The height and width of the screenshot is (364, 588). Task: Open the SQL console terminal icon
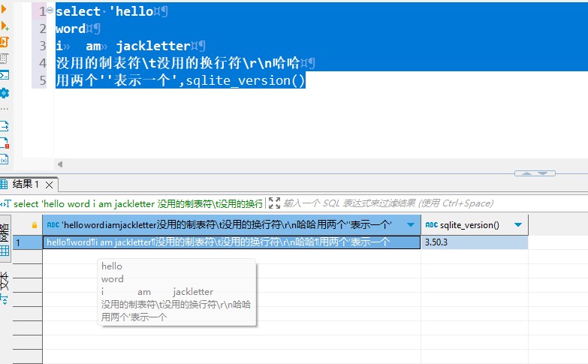pos(4,75)
